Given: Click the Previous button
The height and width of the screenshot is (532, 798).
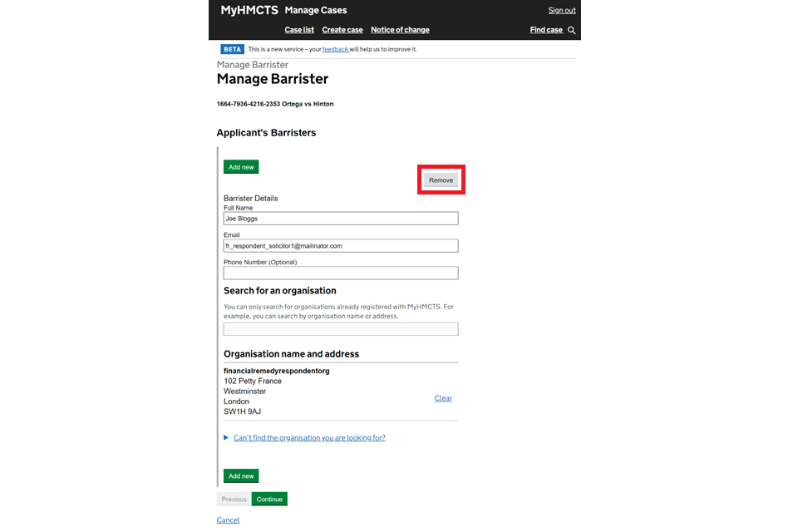Looking at the screenshot, I should [234, 500].
